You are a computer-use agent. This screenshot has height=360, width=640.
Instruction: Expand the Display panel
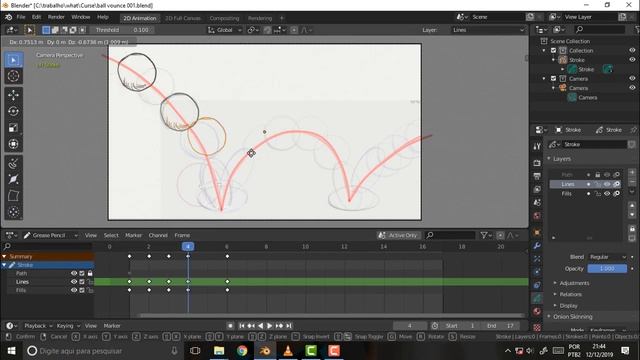click(x=568, y=306)
